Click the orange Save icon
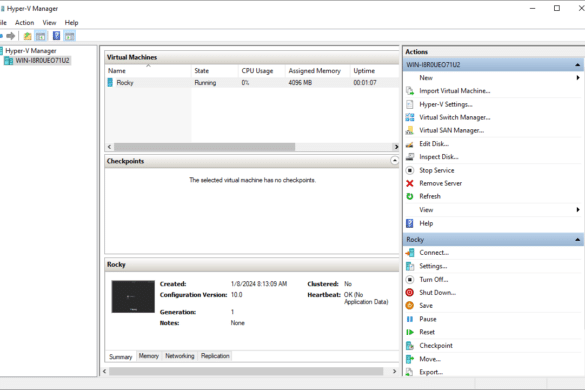This screenshot has width=585, height=390. tap(410, 305)
